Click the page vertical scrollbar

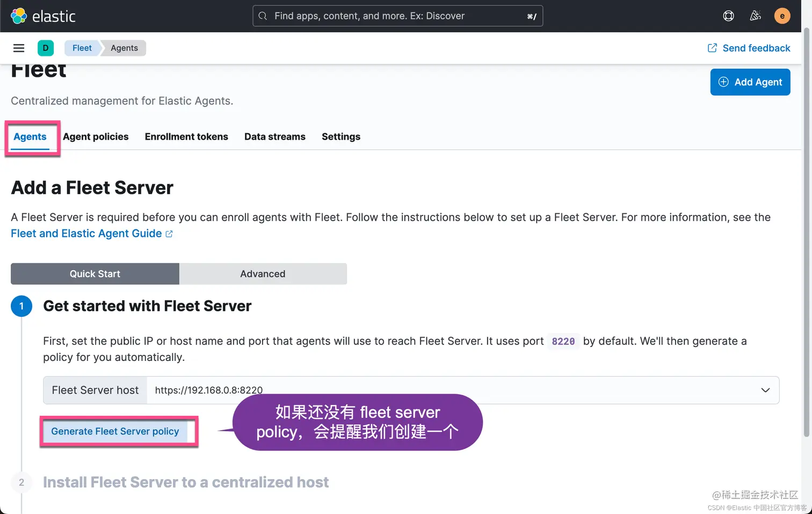806,231
